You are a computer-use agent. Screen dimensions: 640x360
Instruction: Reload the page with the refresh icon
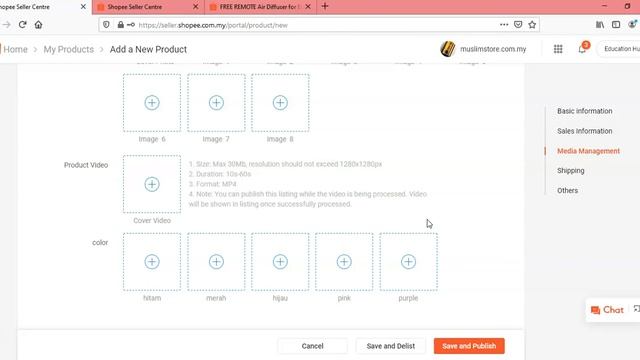[22, 24]
